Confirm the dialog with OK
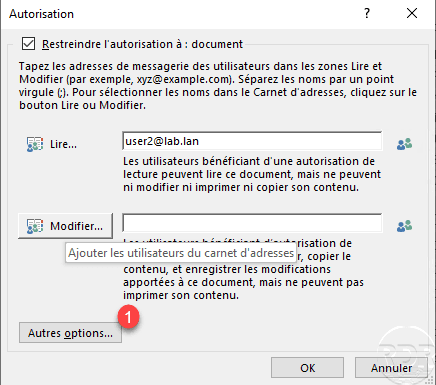The height and width of the screenshot is (385, 436). pos(307,368)
